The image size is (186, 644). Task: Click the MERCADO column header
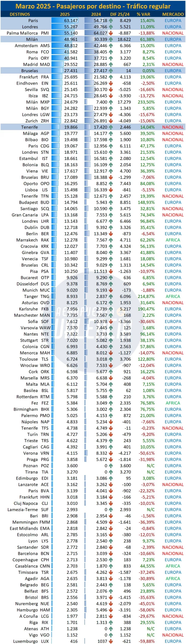tap(173, 14)
